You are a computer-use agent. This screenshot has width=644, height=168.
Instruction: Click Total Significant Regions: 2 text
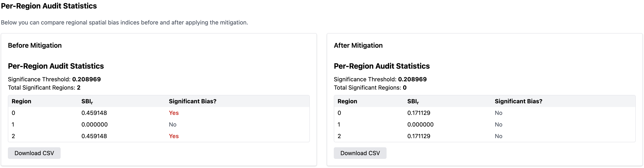point(44,88)
